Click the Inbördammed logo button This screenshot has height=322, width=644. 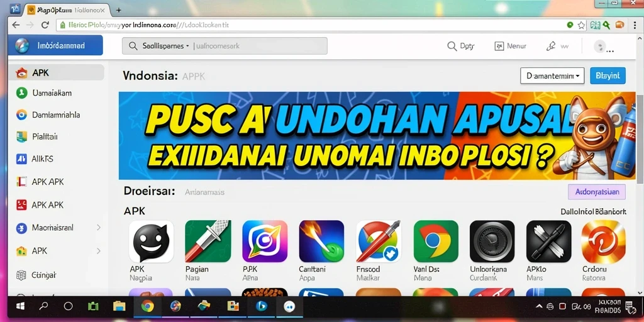pyautogui.click(x=55, y=45)
